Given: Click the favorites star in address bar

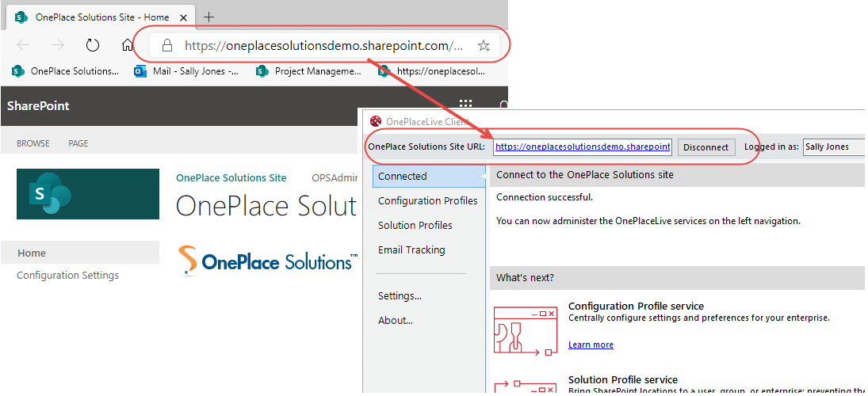Looking at the screenshot, I should coord(484,46).
